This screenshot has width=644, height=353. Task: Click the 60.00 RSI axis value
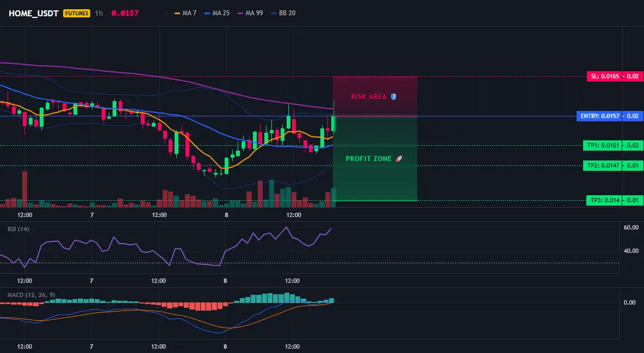[631, 228]
